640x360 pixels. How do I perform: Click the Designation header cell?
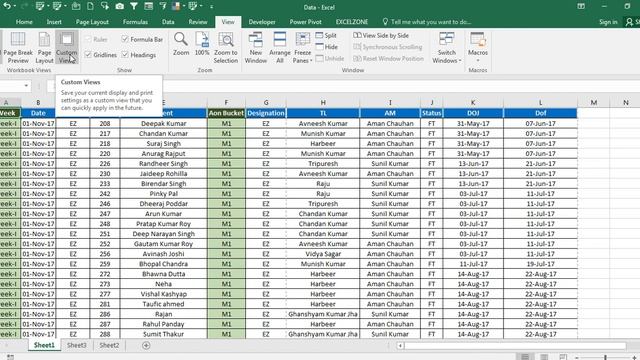[266, 113]
